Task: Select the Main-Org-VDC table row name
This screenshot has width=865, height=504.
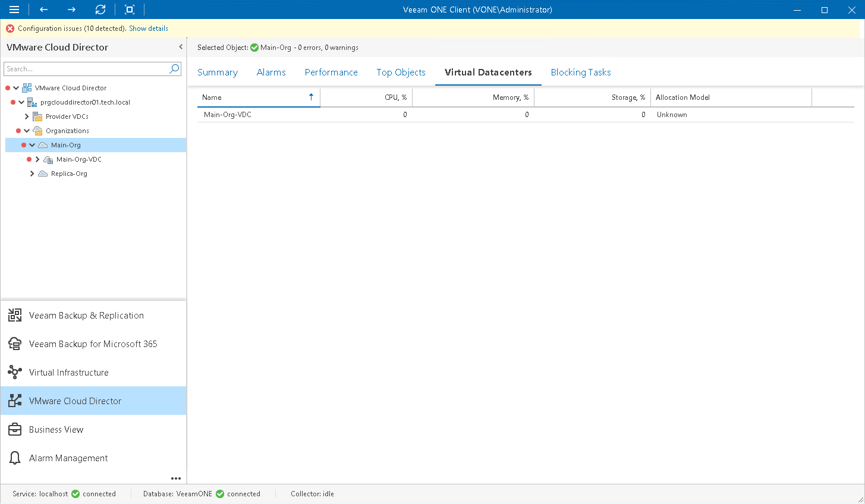Action: click(x=228, y=115)
